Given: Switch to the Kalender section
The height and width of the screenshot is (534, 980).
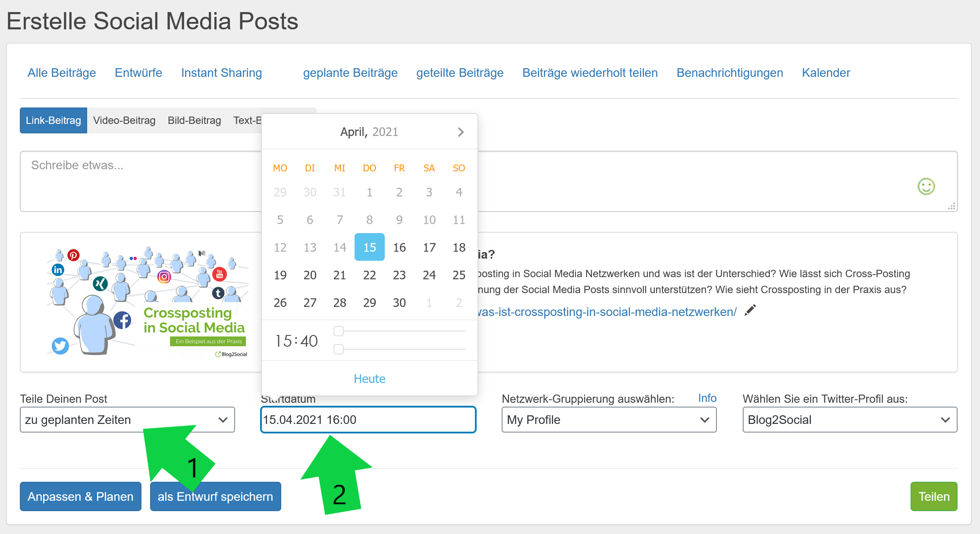Looking at the screenshot, I should click(x=825, y=73).
